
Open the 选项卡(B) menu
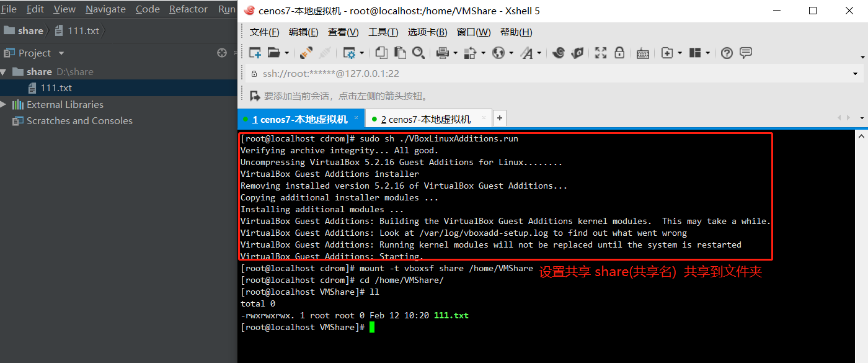tap(427, 32)
